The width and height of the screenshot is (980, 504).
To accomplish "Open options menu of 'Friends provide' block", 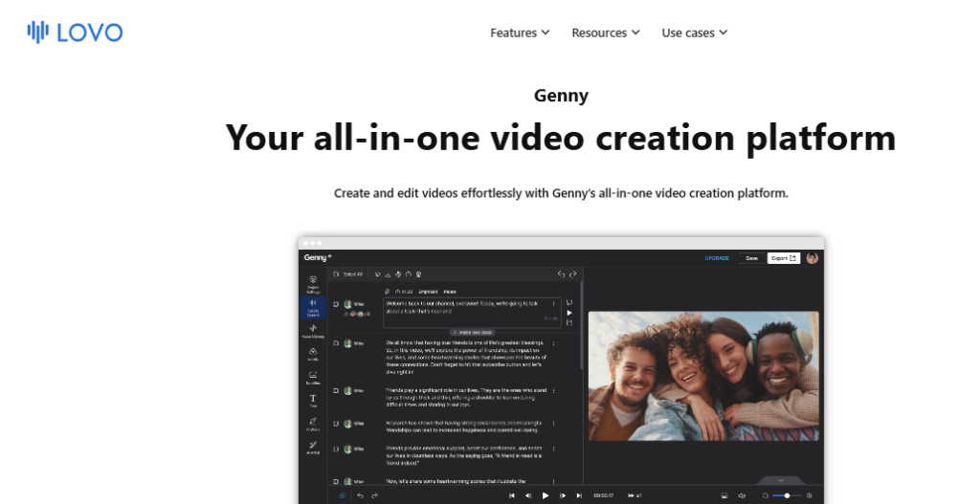I will click(x=554, y=449).
